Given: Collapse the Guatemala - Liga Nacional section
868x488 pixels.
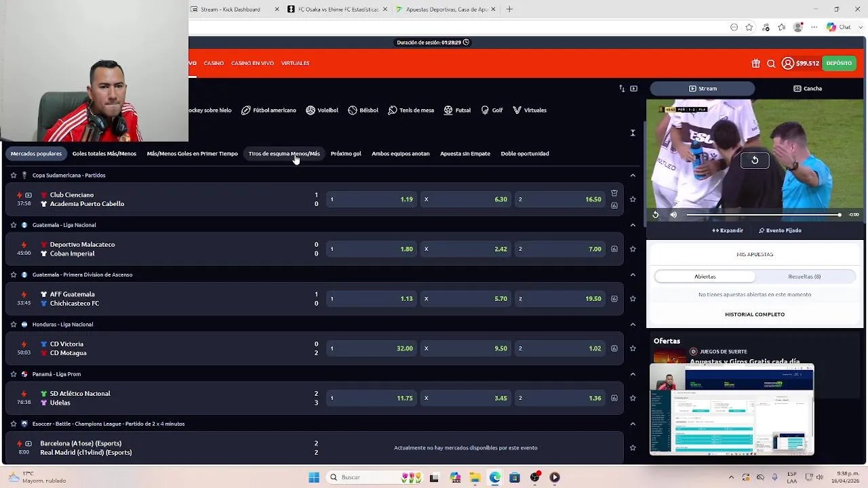Looking at the screenshot, I should click(633, 225).
